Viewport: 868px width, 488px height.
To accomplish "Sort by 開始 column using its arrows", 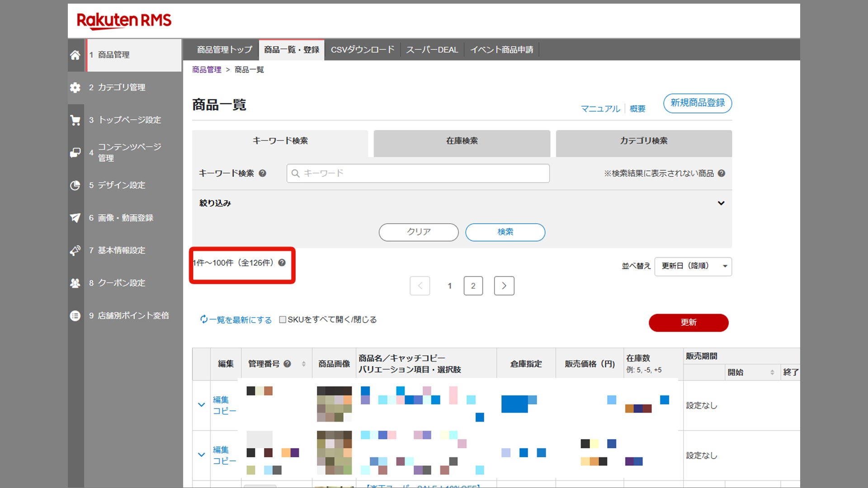I will pos(772,372).
